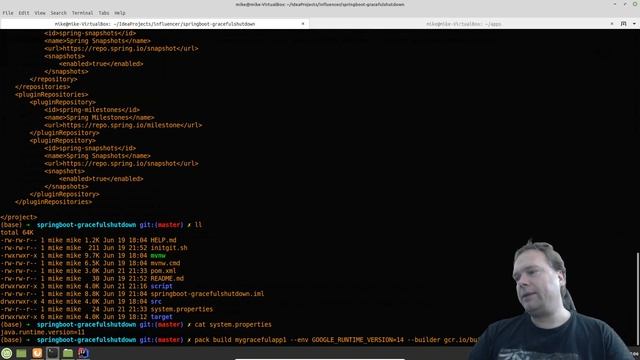Click the mvnw.cmd file name
Image resolution: width=640 pixels, height=360 pixels.
pos(165,263)
